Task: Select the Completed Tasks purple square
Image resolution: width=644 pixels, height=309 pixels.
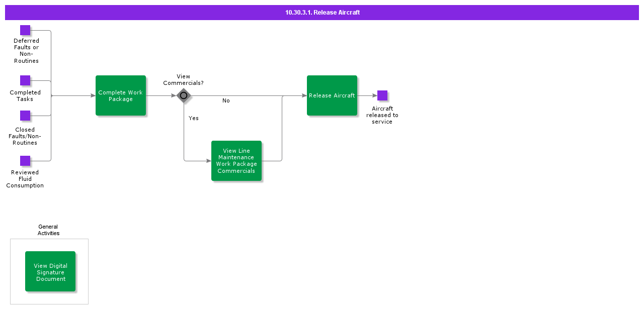Action: click(25, 80)
